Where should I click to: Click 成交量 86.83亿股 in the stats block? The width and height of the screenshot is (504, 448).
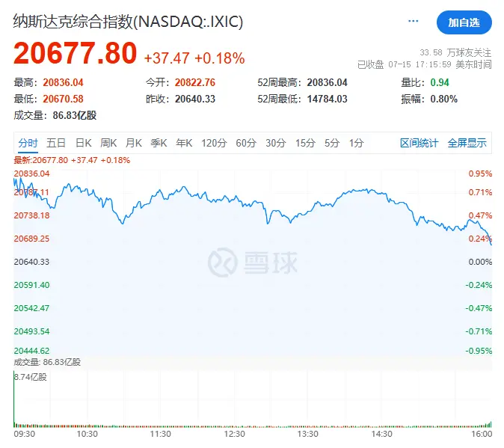click(55, 115)
